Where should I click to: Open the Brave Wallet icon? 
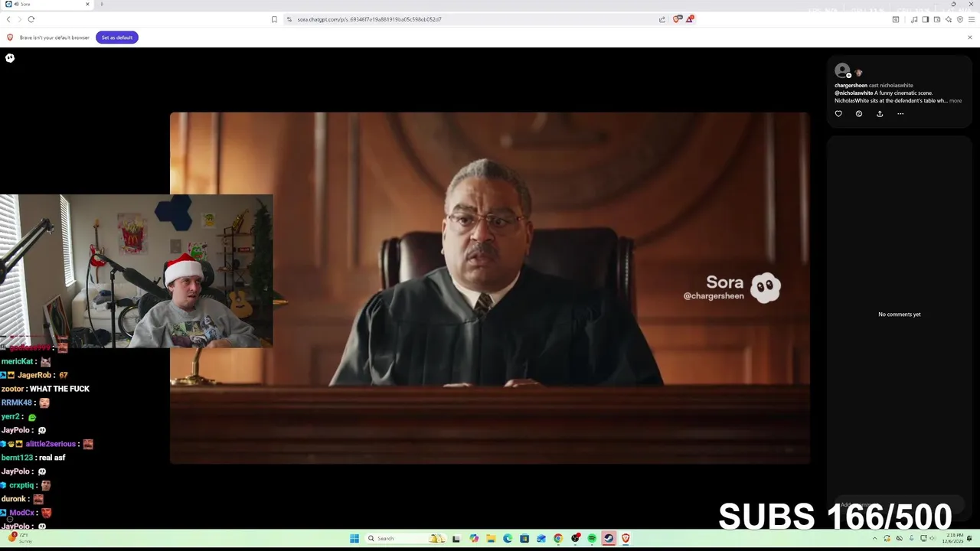click(936, 19)
